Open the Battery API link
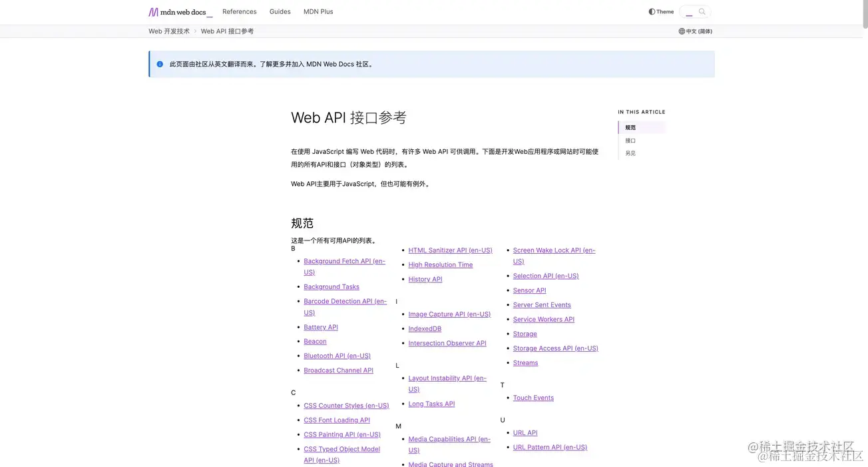 [320, 327]
